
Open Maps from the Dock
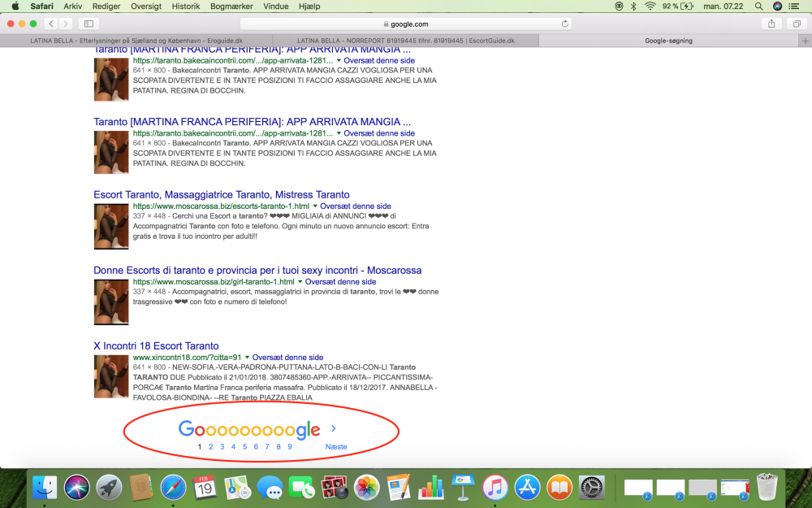pyautogui.click(x=237, y=488)
